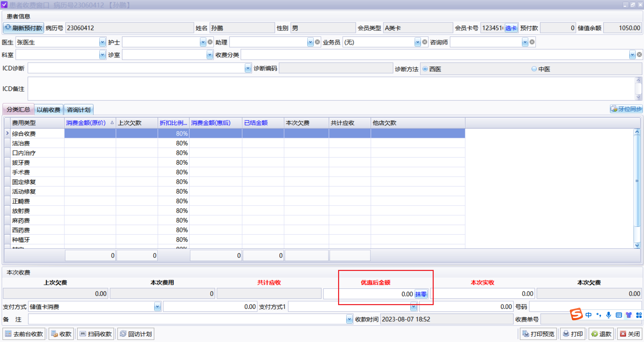Click into the ICD备注 text area
The width and height of the screenshot is (644, 342).
[331, 89]
